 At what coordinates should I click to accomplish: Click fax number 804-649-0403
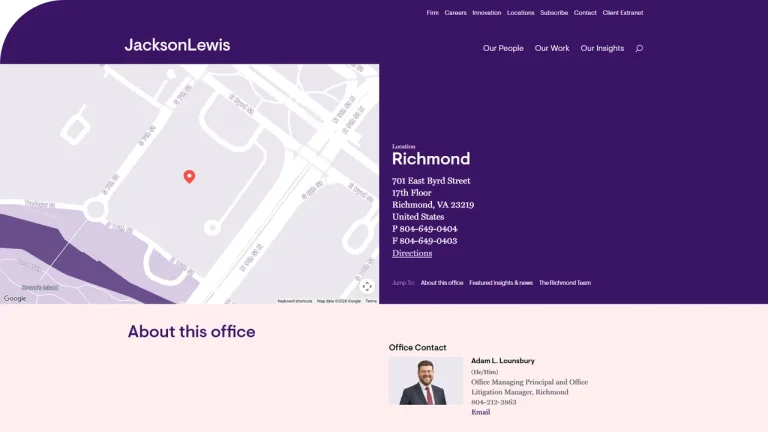[x=428, y=241]
